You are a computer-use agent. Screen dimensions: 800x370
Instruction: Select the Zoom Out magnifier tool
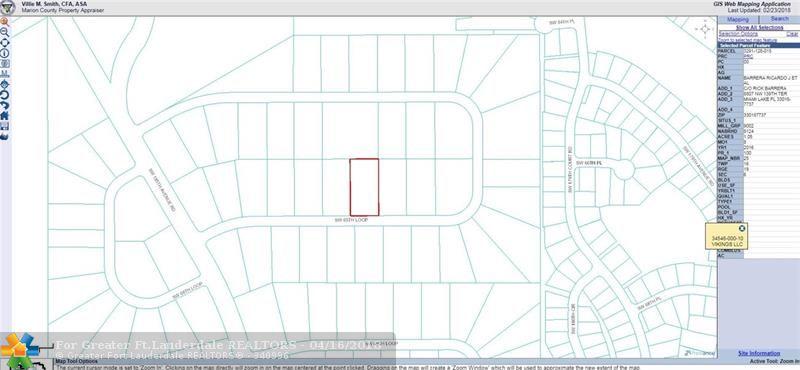click(x=5, y=32)
